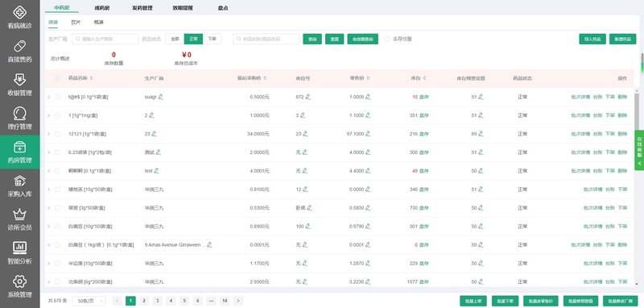
Task: Select checkbox for 啊啊啊 row
Action: tap(57, 171)
